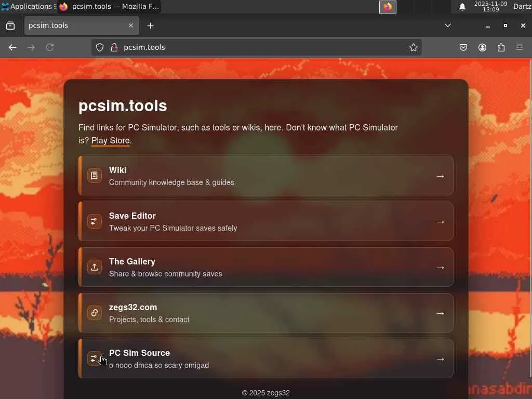
Task: Click the Wiki card's book icon
Action: coord(95,176)
